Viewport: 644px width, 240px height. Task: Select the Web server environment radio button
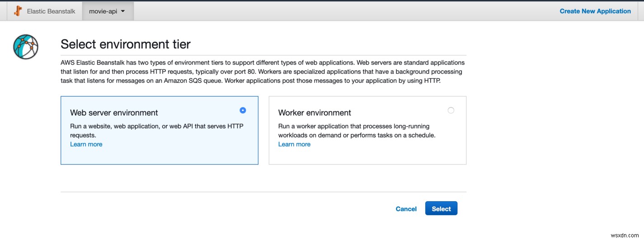click(x=243, y=110)
